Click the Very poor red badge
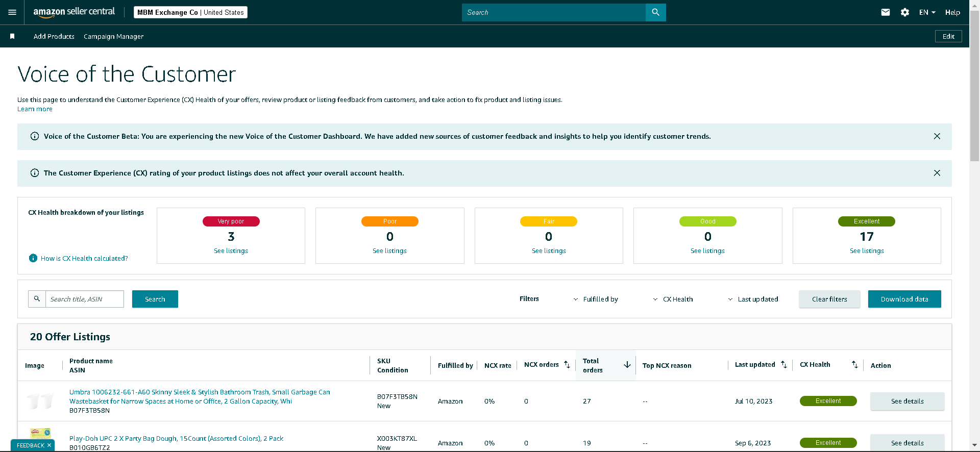The image size is (980, 452). (x=231, y=221)
